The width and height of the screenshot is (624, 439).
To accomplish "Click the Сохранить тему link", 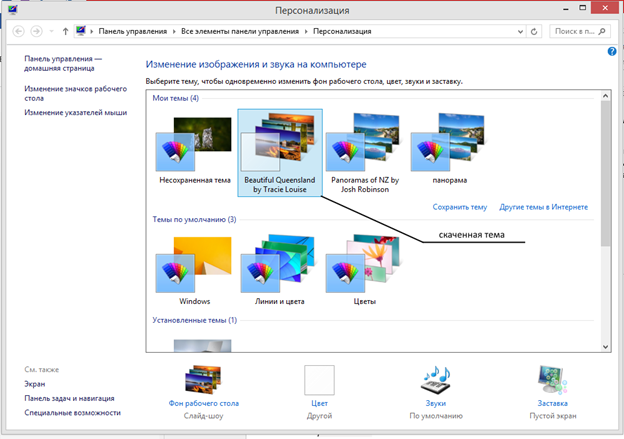I will (460, 207).
